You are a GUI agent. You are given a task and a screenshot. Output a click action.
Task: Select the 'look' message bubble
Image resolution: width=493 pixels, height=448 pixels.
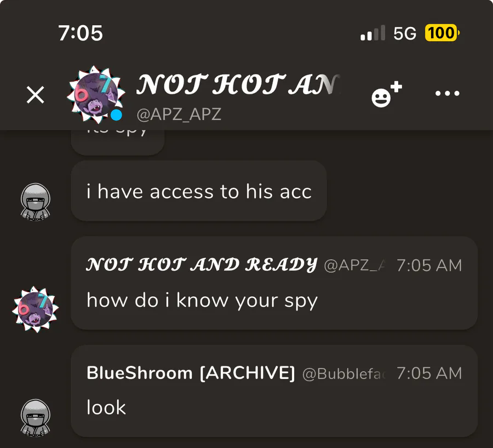274,391
